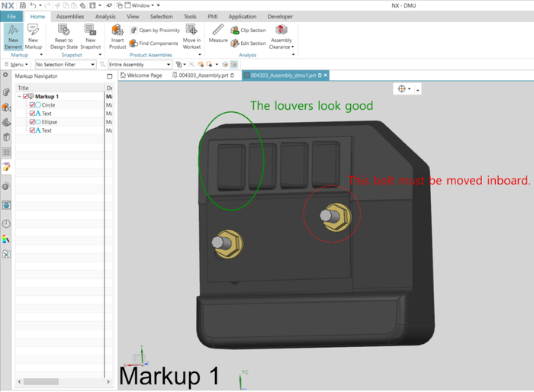Open the File menu
Viewport: 534px width, 392px height.
click(x=11, y=16)
